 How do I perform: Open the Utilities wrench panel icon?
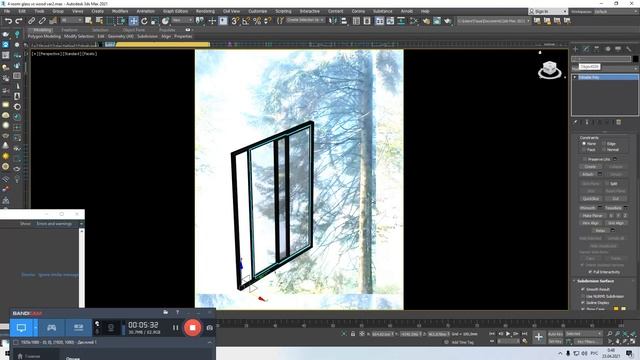(x=629, y=49)
